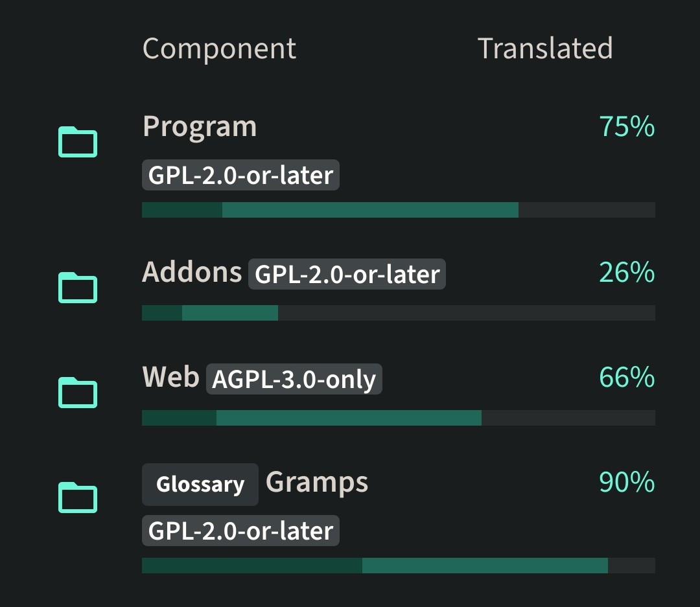Viewport: 700px width, 607px height.
Task: Open the Program component
Action: (200, 127)
